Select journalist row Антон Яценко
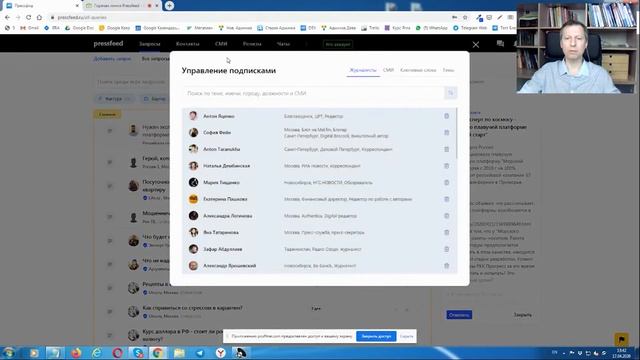This screenshot has width=640, height=360. coord(320,116)
